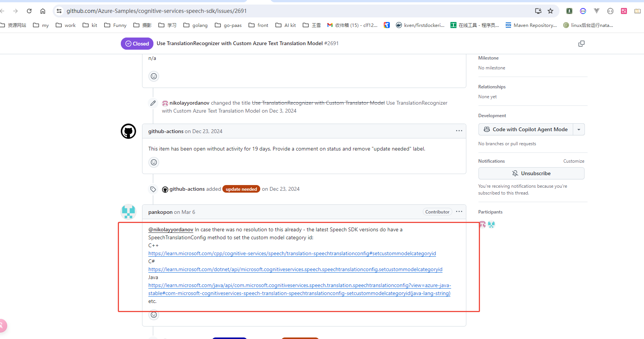The width and height of the screenshot is (644, 339).
Task: Open options menu for github-actions comment
Action: 459,131
